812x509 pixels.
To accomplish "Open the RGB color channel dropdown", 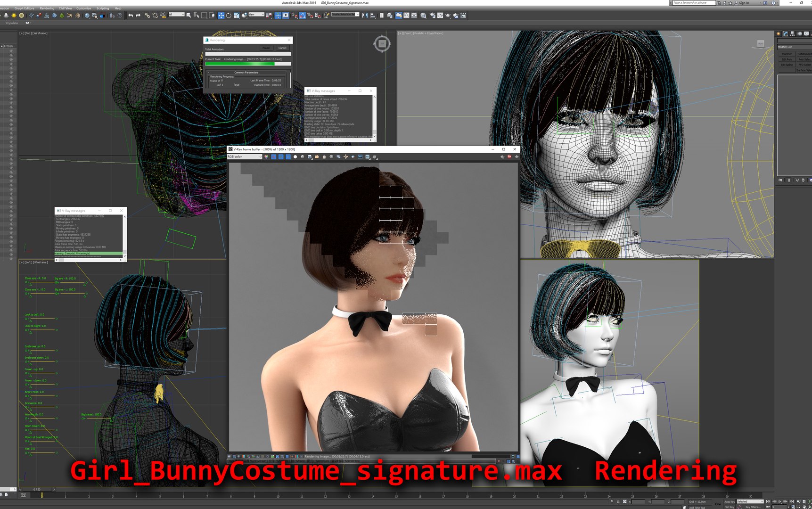I will pyautogui.click(x=245, y=157).
